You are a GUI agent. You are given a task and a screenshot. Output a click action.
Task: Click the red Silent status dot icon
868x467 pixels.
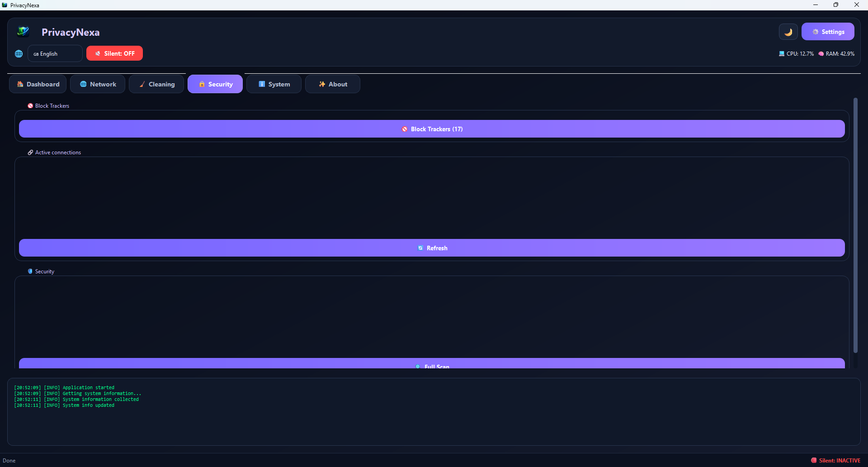(x=814, y=461)
